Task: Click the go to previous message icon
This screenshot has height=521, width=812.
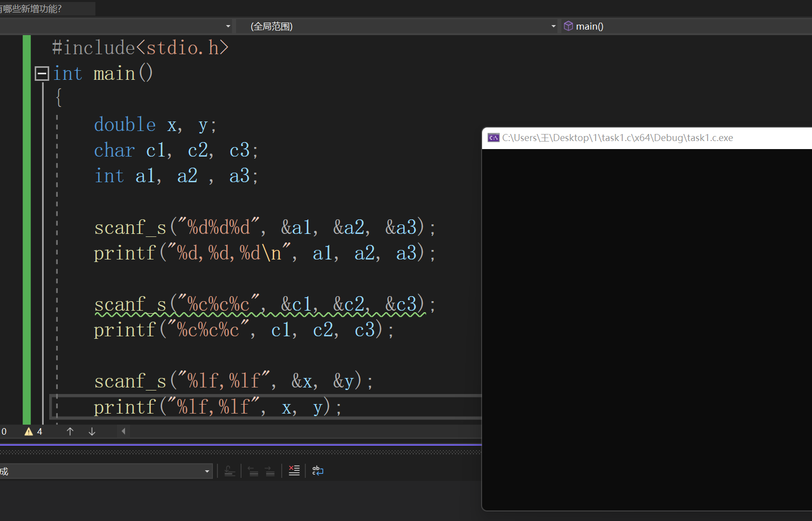Action: [253, 471]
